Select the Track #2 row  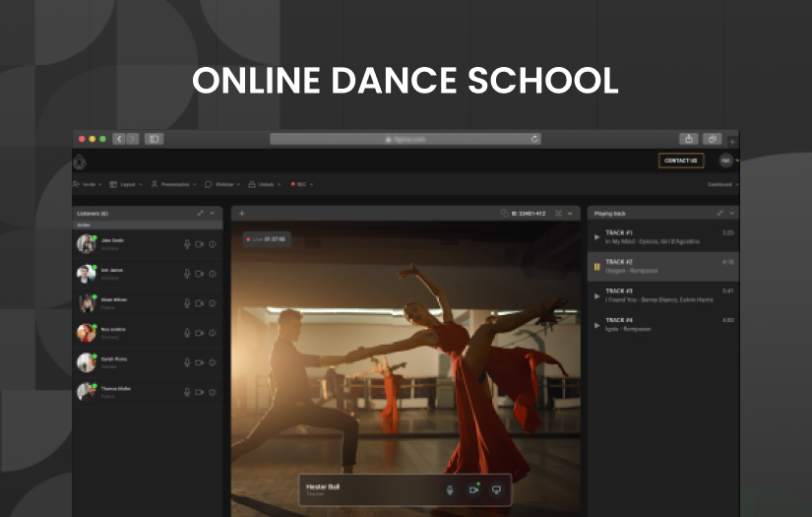(663, 267)
